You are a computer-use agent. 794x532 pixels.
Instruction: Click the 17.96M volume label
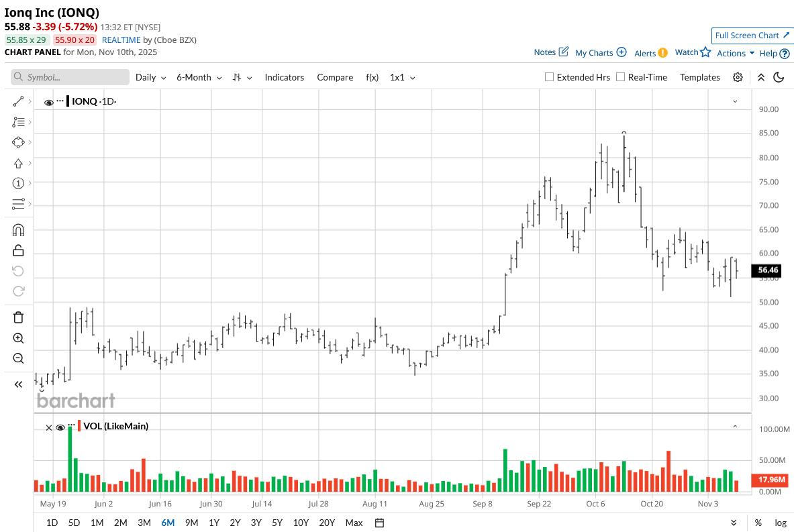tap(771, 480)
